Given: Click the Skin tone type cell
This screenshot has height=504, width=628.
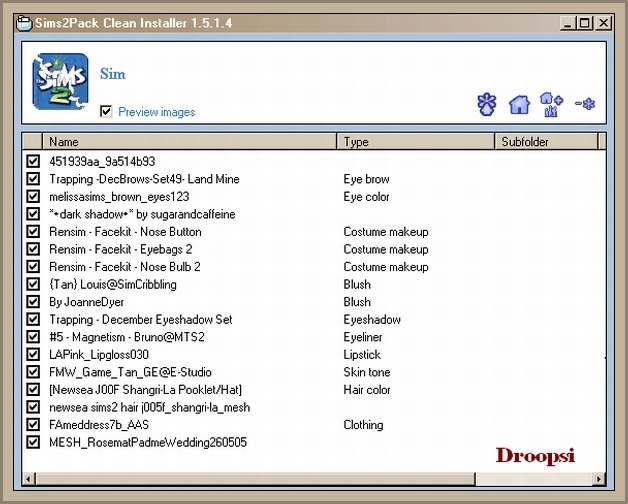Looking at the screenshot, I should [366, 372].
